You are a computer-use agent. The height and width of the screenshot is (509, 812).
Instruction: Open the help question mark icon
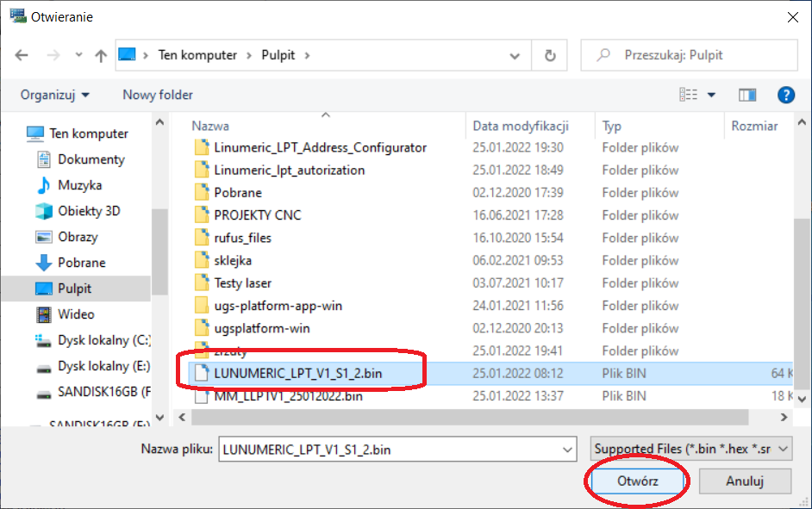point(785,95)
